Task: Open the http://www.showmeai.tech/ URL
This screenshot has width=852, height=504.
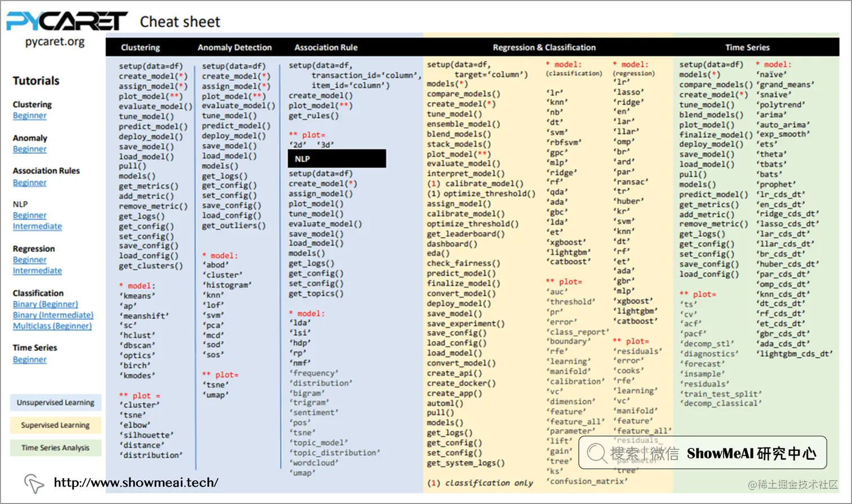Action: tap(136, 483)
